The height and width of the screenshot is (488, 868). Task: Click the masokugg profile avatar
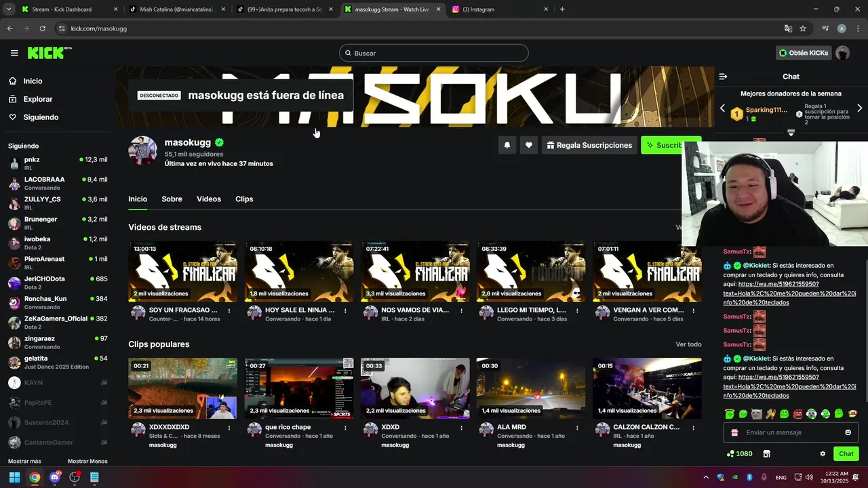143,150
